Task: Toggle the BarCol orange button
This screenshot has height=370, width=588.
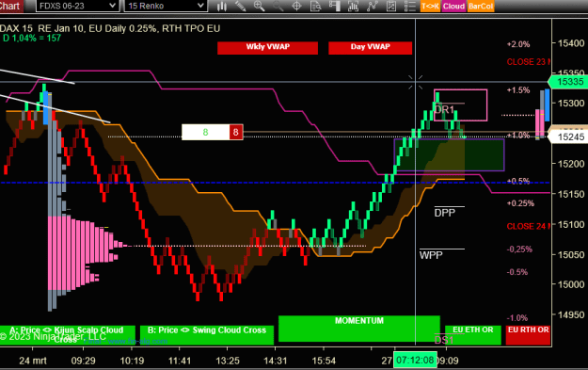Action: tap(481, 6)
